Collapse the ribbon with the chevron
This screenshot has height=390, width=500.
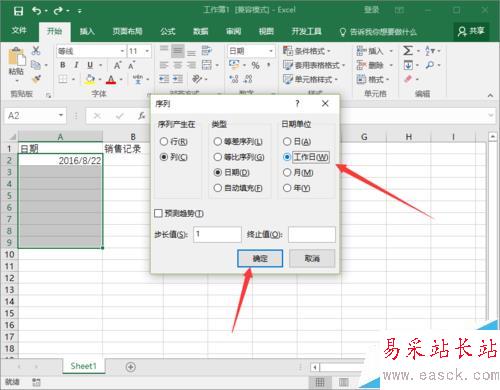490,95
